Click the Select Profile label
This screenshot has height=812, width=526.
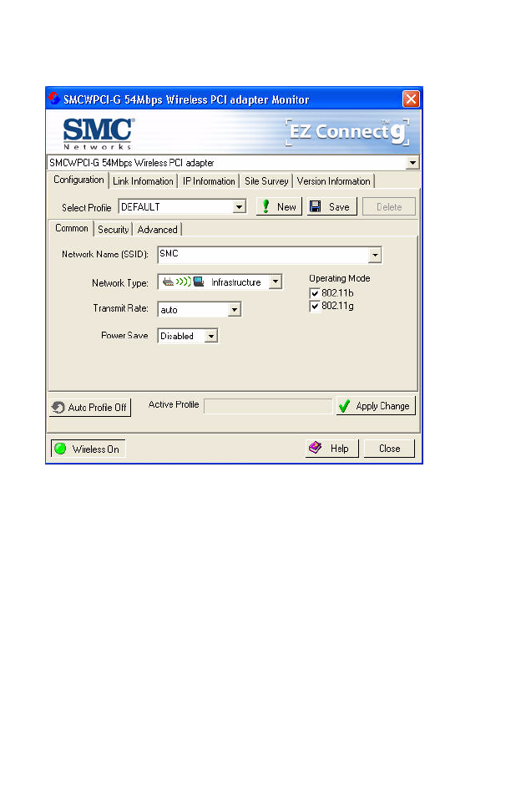tap(87, 208)
